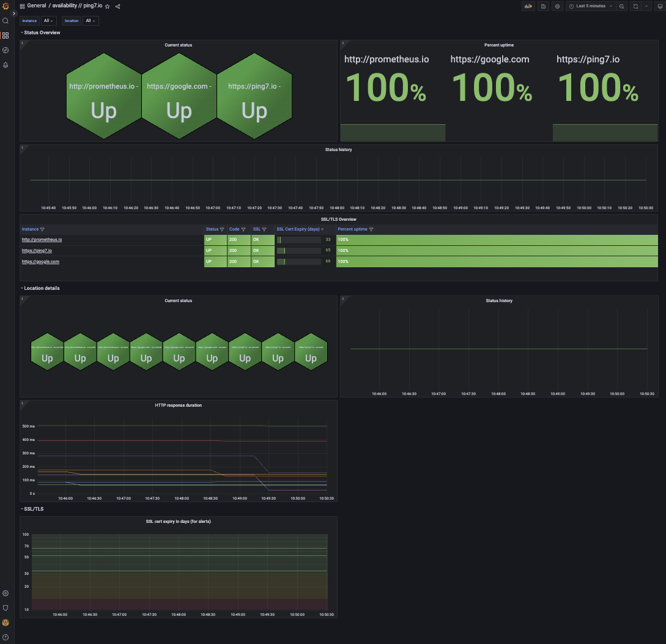Click the https://google.com Up hexagon
The width and height of the screenshot is (666, 644).
pos(179,96)
